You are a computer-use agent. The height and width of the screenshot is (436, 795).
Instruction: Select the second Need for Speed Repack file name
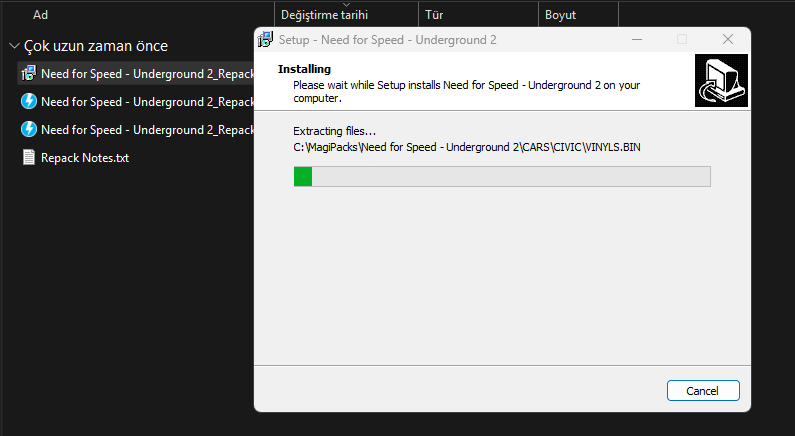[147, 102]
